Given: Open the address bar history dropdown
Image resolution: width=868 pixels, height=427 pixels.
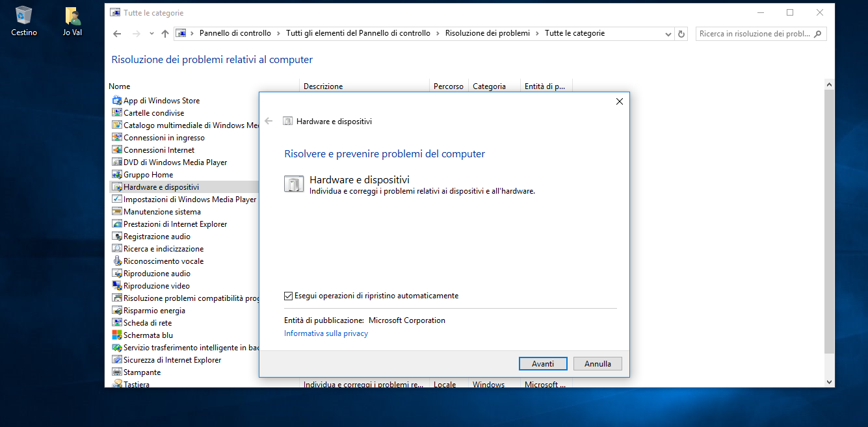Looking at the screenshot, I should 668,34.
